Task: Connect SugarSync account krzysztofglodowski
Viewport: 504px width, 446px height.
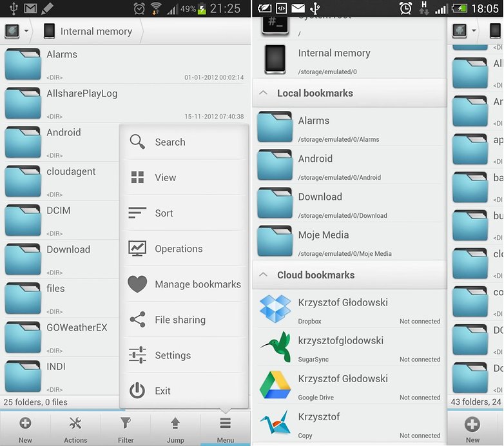Action: click(350, 347)
